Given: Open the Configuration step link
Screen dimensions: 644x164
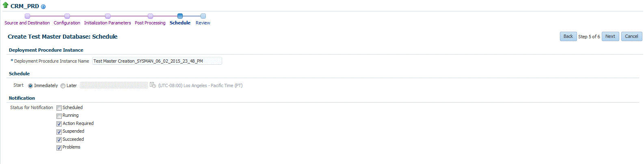Looking at the screenshot, I should (x=67, y=23).
